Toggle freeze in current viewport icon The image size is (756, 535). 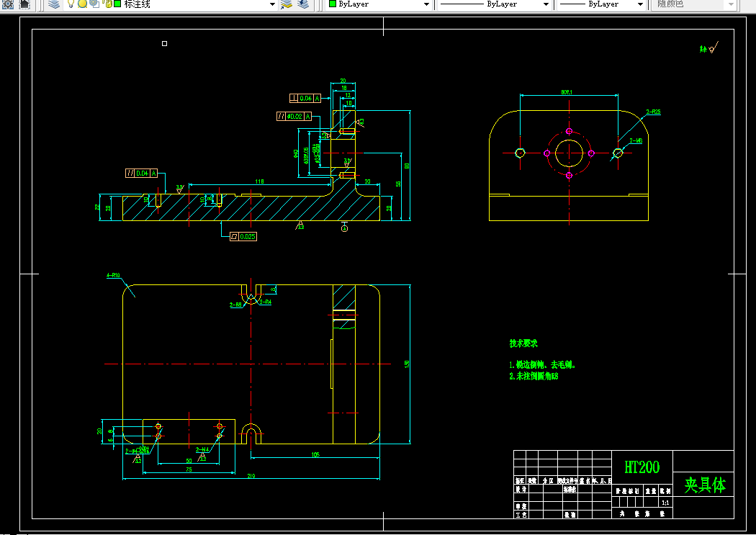point(94,4)
